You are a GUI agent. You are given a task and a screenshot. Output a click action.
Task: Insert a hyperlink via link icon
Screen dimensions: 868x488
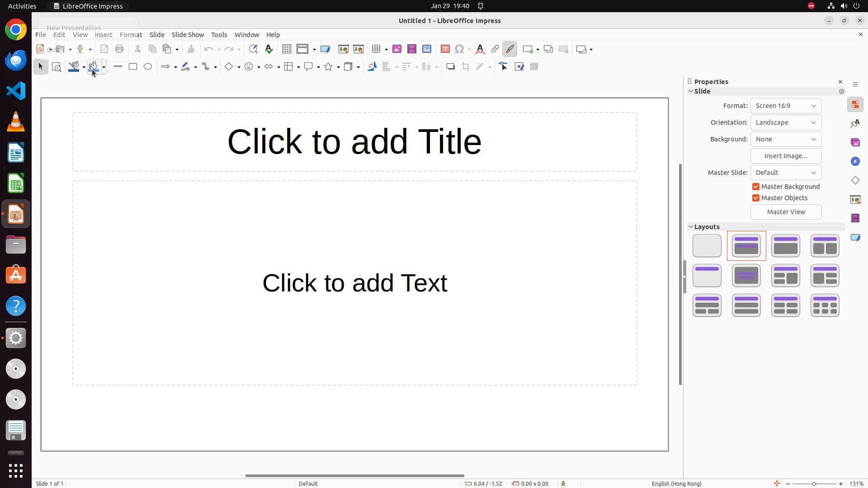tap(495, 49)
